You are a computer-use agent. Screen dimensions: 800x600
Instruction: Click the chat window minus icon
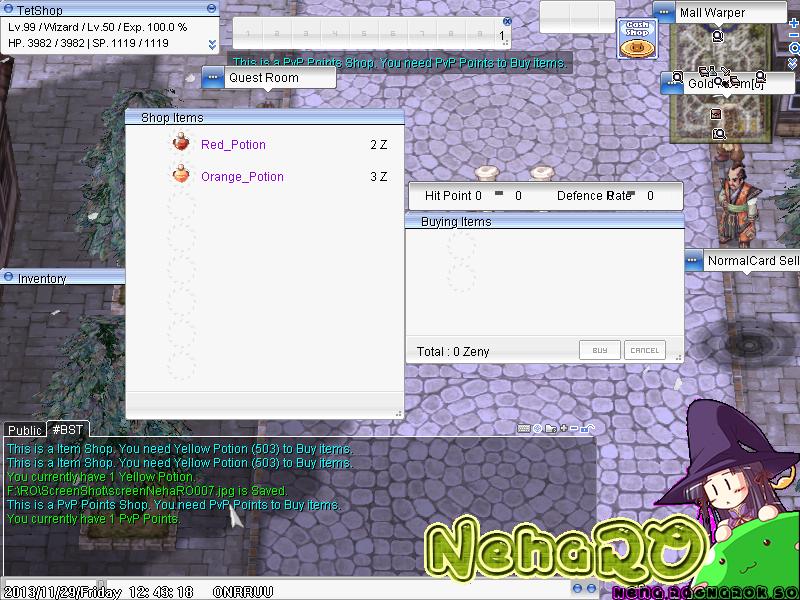click(x=574, y=429)
